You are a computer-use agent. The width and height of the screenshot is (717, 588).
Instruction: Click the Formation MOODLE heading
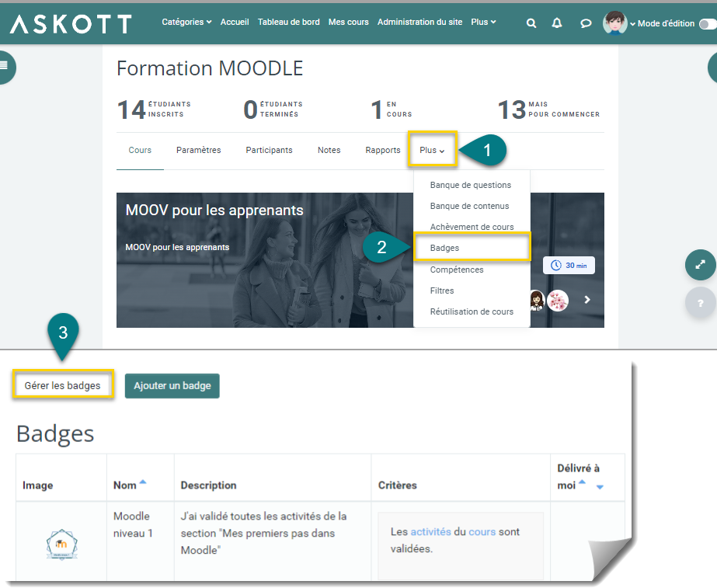tap(210, 68)
